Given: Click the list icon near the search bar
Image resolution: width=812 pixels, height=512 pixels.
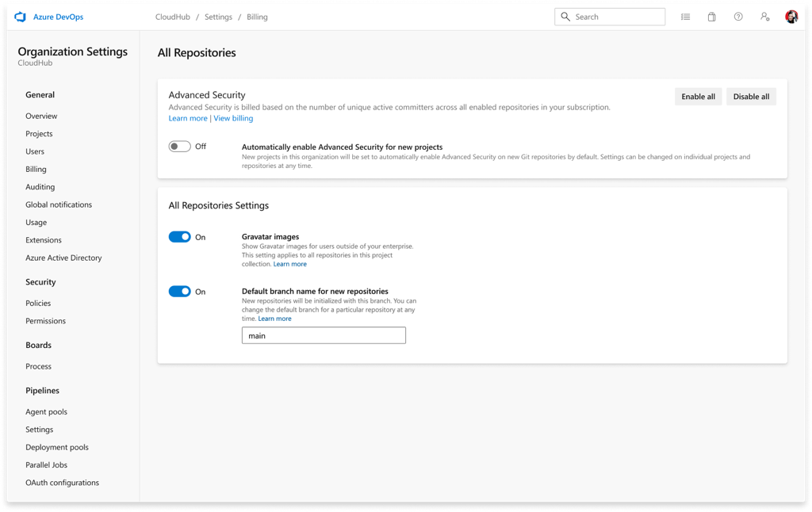Looking at the screenshot, I should 685,16.
